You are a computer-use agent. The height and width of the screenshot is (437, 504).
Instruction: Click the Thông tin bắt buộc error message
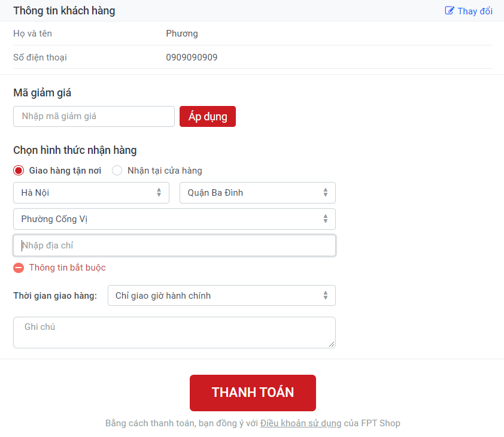67,268
